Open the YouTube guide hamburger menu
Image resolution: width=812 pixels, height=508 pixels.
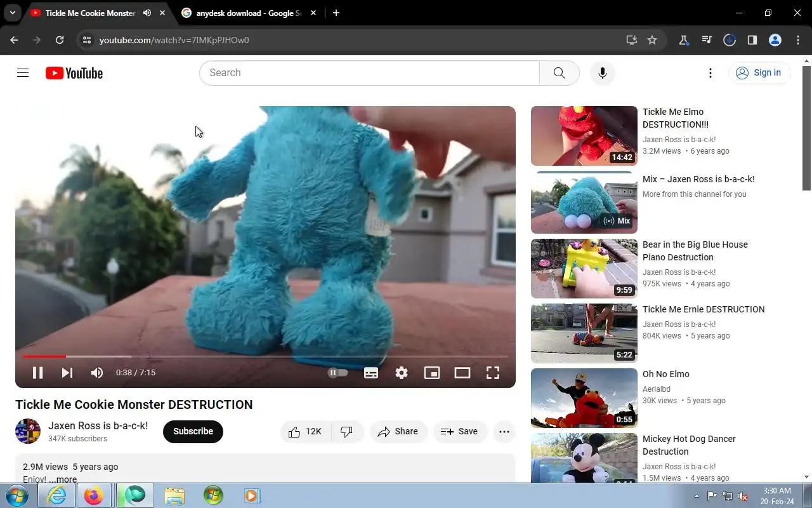pyautogui.click(x=23, y=73)
